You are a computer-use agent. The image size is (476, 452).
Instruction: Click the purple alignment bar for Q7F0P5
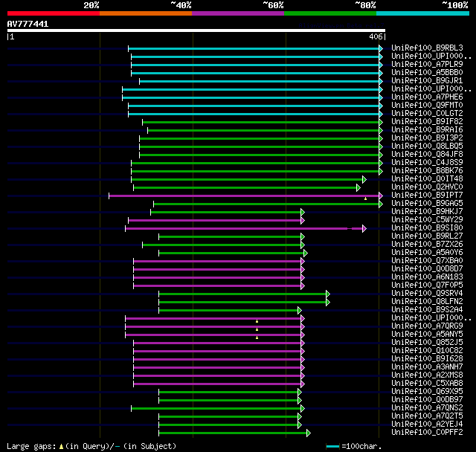point(217,286)
